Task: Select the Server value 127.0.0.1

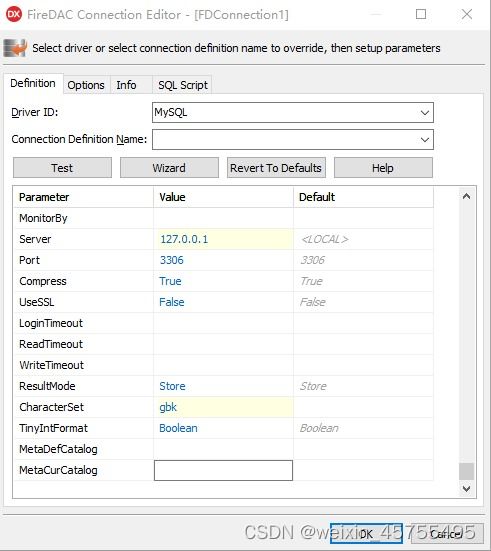Action: click(223, 239)
